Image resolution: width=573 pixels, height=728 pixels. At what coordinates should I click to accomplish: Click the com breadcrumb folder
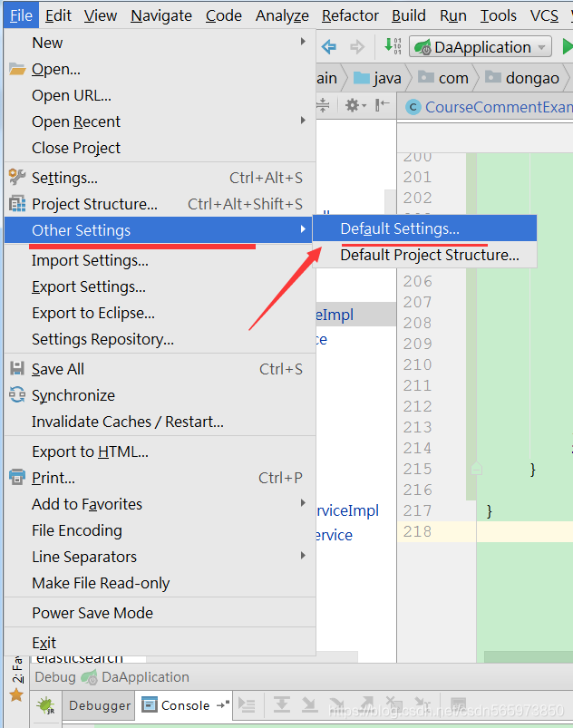443,78
